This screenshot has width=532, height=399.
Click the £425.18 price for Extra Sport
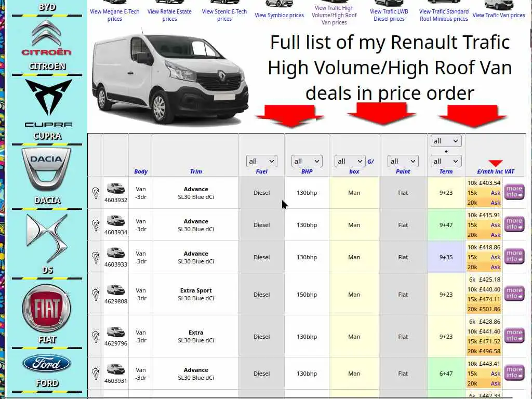click(x=489, y=280)
